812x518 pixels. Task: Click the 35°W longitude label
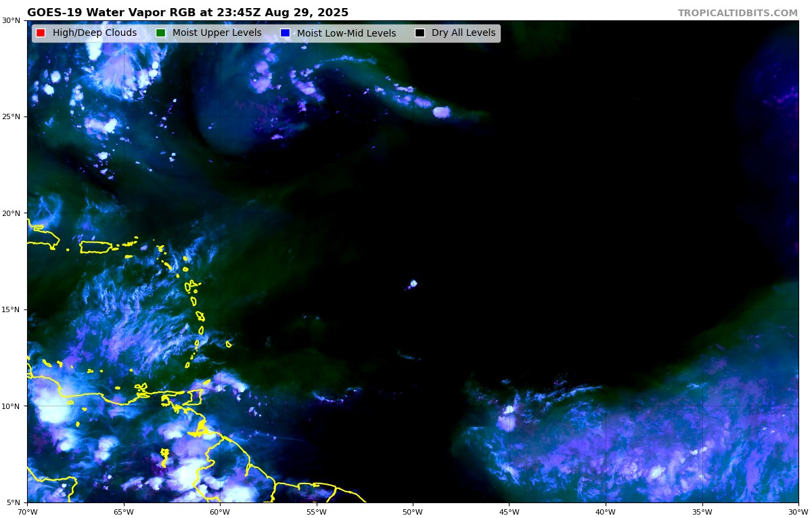click(x=702, y=512)
